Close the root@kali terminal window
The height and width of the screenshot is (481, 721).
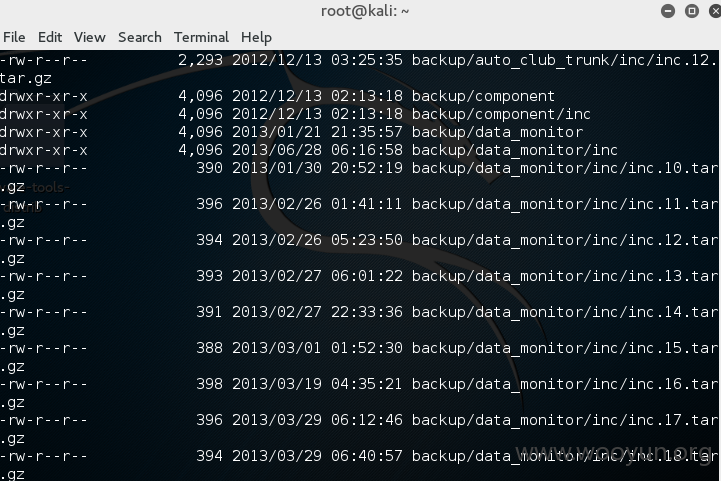(x=715, y=11)
